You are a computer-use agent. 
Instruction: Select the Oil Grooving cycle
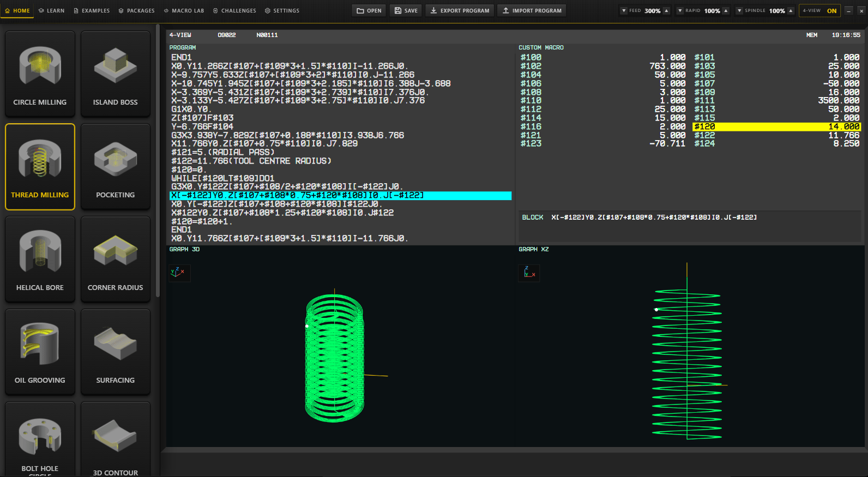40,352
